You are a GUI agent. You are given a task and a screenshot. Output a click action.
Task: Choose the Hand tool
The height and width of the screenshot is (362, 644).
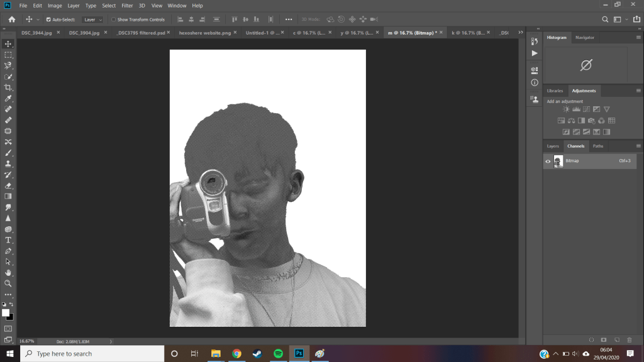(8, 273)
